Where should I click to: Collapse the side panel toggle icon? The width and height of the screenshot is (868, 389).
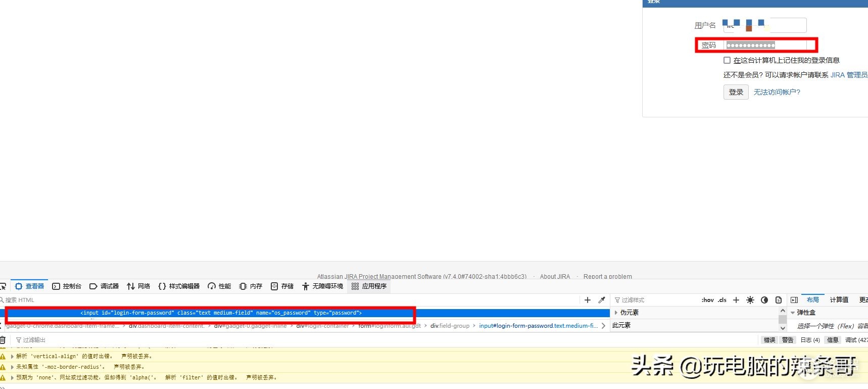tap(794, 300)
